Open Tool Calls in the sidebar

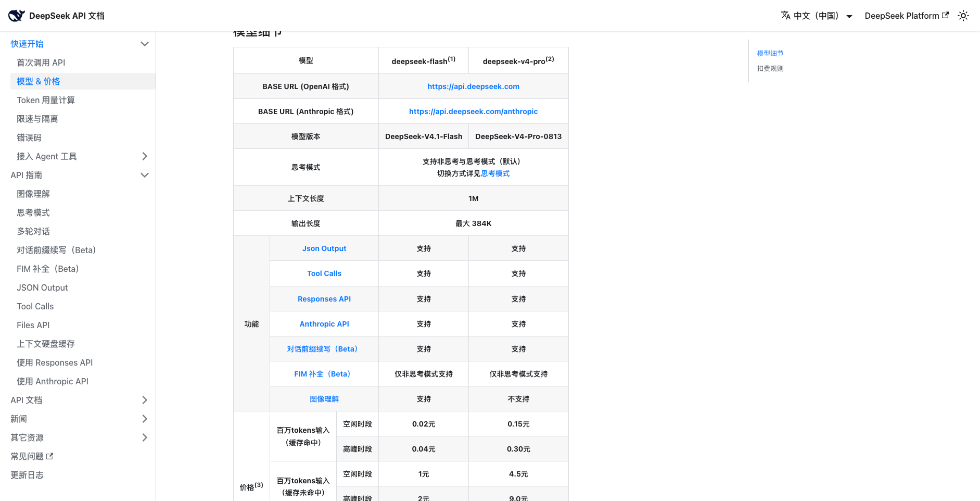click(x=35, y=306)
